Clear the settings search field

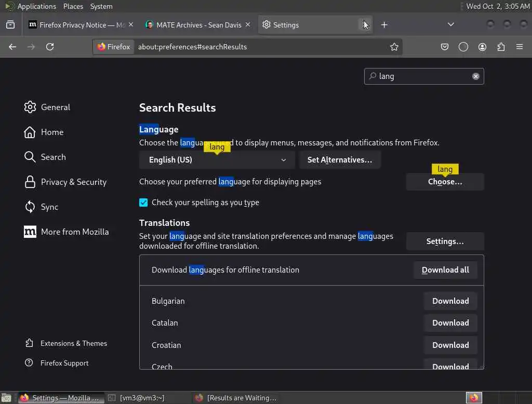point(476,76)
